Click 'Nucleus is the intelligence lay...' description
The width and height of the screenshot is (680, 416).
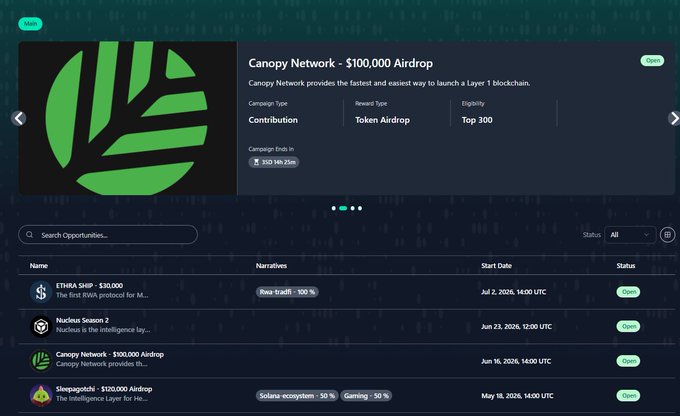point(103,330)
